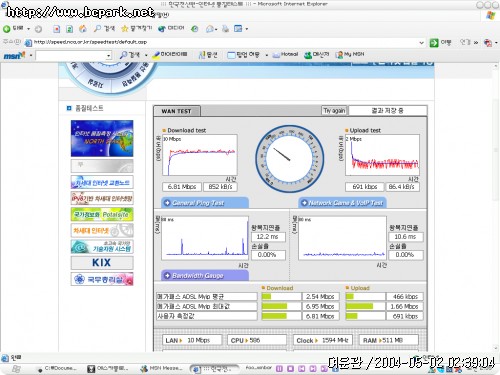Open the KIX banner link

coord(102,263)
